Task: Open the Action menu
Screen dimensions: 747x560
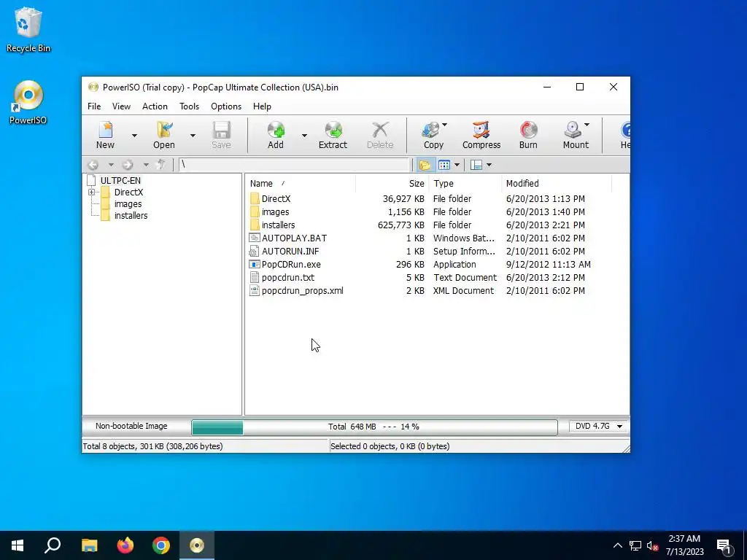Action: (x=155, y=106)
